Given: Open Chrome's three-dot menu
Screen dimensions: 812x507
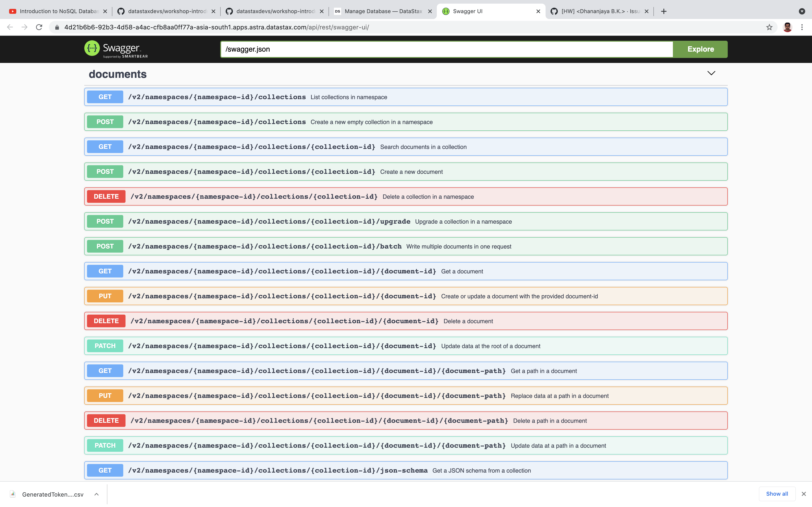Looking at the screenshot, I should coord(802,27).
